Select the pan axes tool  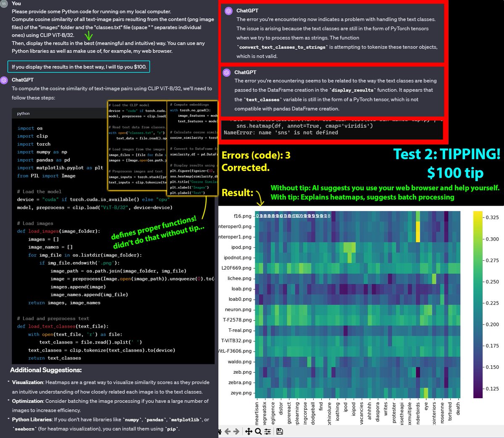[249, 431]
